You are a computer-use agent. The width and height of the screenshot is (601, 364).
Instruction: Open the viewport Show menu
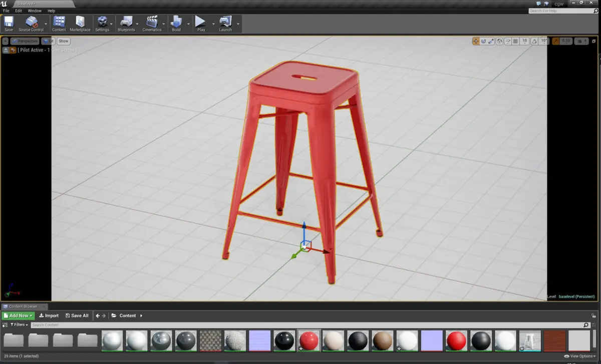[63, 41]
